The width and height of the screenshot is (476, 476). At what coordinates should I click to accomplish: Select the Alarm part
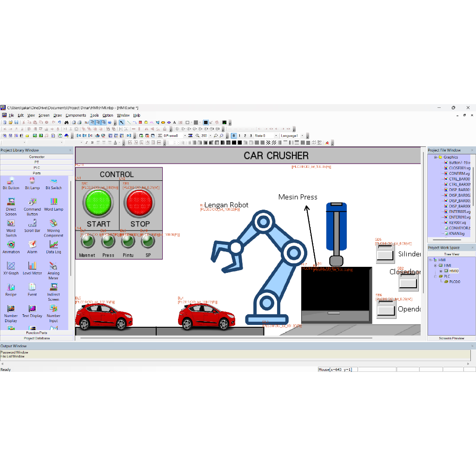coord(32,249)
